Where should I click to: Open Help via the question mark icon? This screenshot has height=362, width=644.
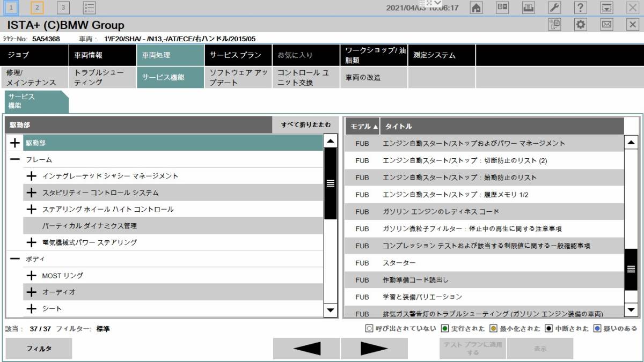tap(580, 8)
